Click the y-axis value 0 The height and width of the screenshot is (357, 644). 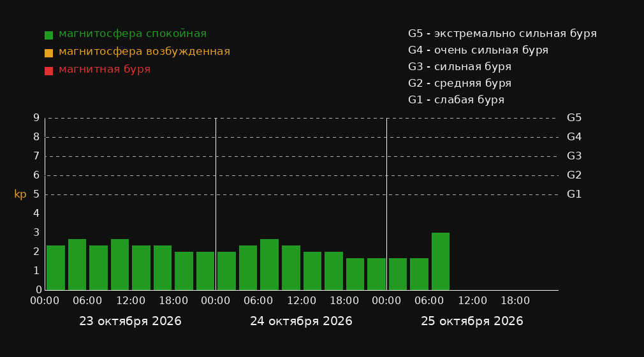click(x=39, y=289)
